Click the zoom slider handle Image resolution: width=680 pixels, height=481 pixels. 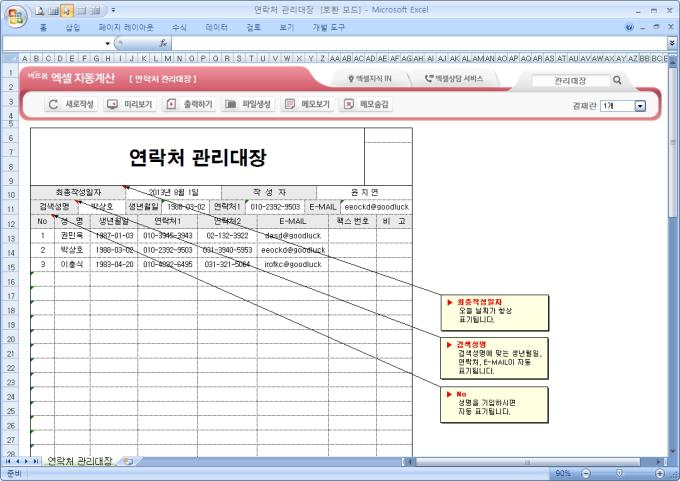[620, 473]
